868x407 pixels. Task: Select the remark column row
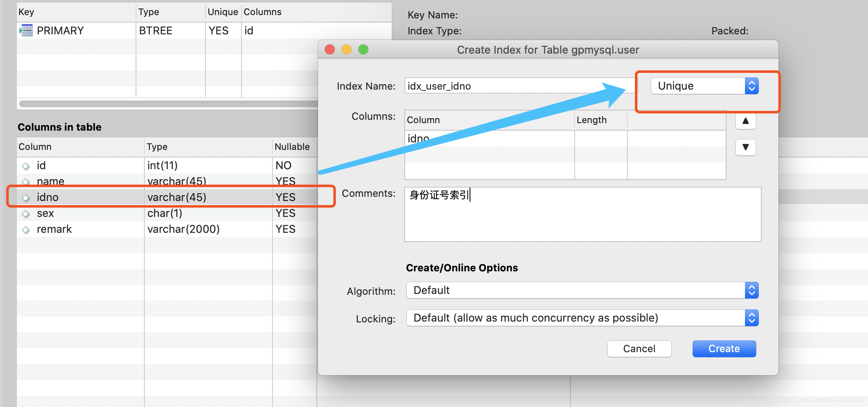tap(167, 229)
